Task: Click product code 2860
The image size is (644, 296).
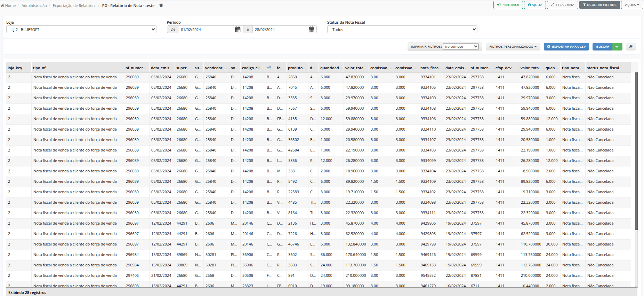Action: (292, 77)
